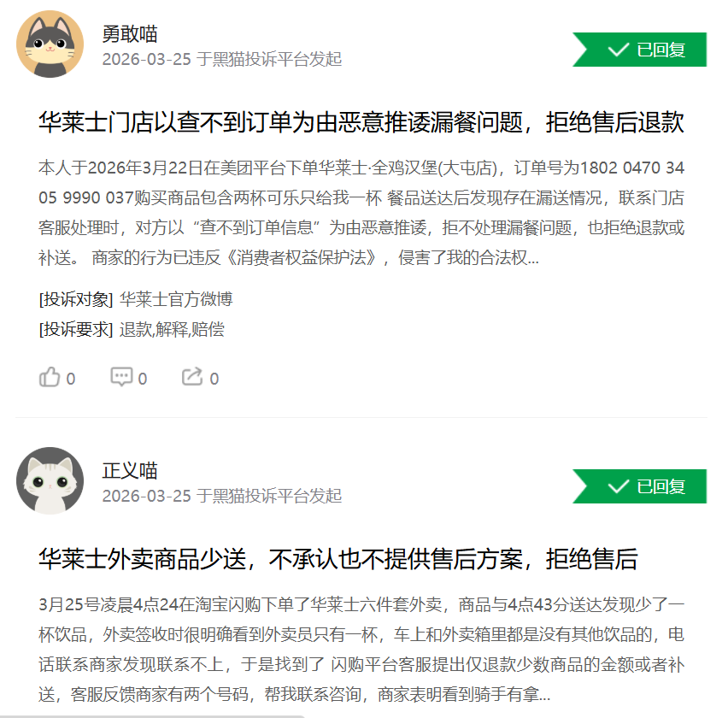Click the horizontal scrollbar at page bottom
Screen dimensions: 728x718
tap(152, 716)
